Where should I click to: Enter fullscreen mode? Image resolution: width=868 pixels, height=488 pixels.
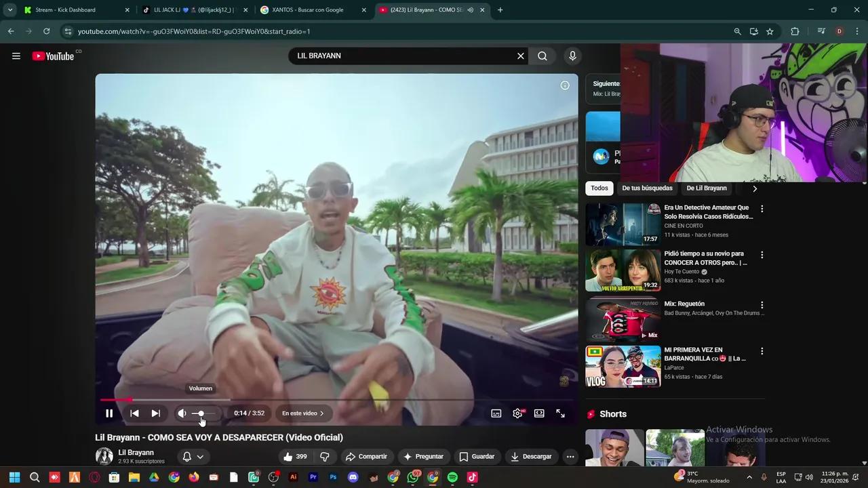pyautogui.click(x=560, y=413)
